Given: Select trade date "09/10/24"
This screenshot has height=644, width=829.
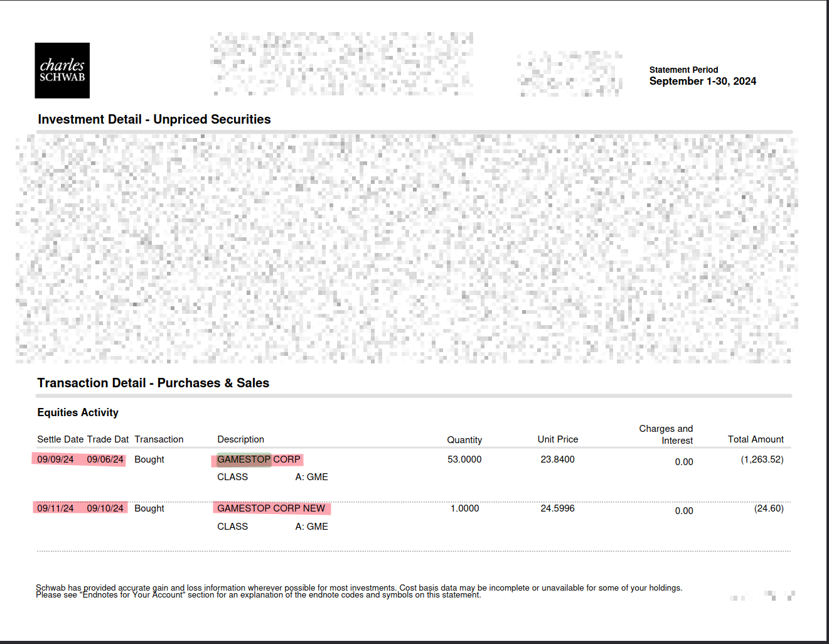Looking at the screenshot, I should tap(105, 508).
